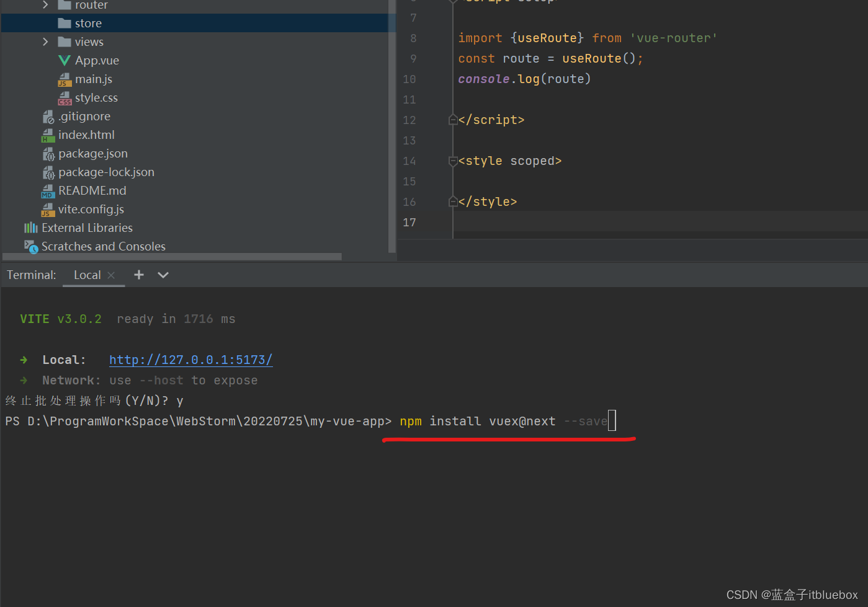Open main.js in the project tree

point(94,79)
